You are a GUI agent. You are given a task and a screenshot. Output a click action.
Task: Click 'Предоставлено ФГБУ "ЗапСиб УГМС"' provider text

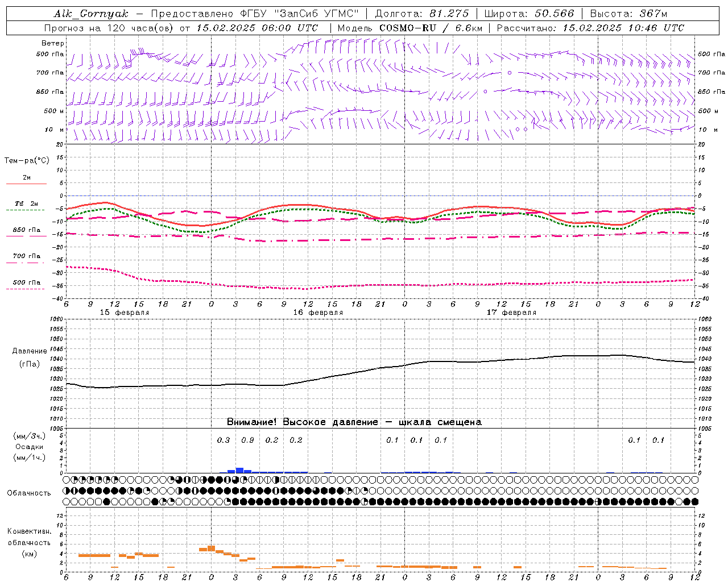coord(255,14)
